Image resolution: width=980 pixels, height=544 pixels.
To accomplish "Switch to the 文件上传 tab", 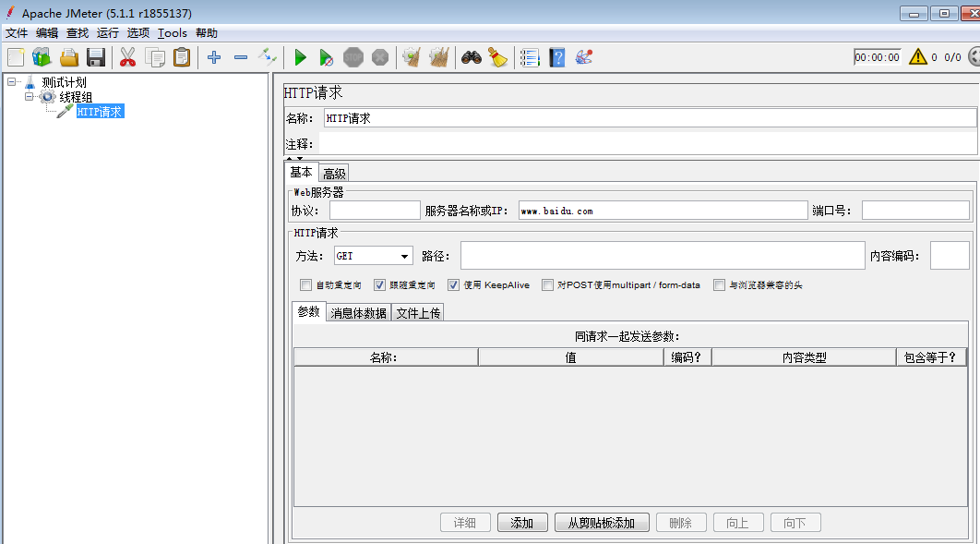I will [418, 313].
